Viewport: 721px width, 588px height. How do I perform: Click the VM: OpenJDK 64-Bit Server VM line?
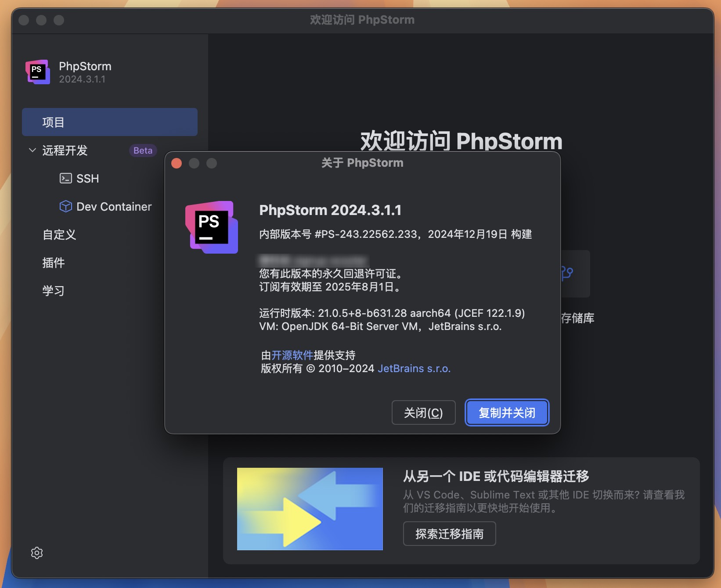tap(380, 326)
